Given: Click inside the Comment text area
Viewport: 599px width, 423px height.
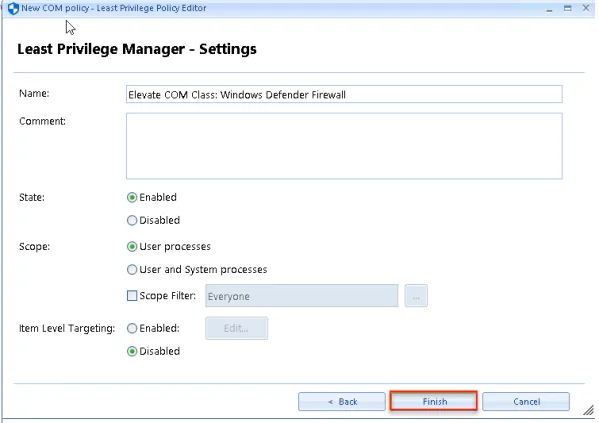Looking at the screenshot, I should coord(344,146).
